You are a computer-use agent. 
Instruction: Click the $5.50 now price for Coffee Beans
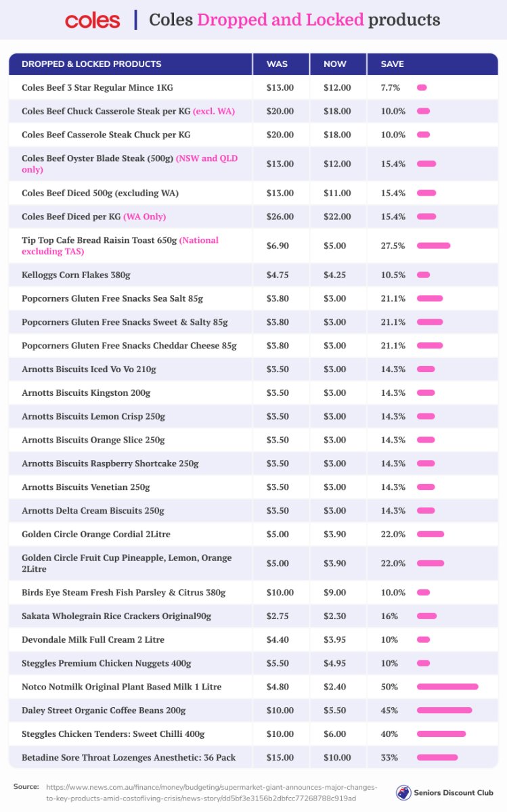337,710
